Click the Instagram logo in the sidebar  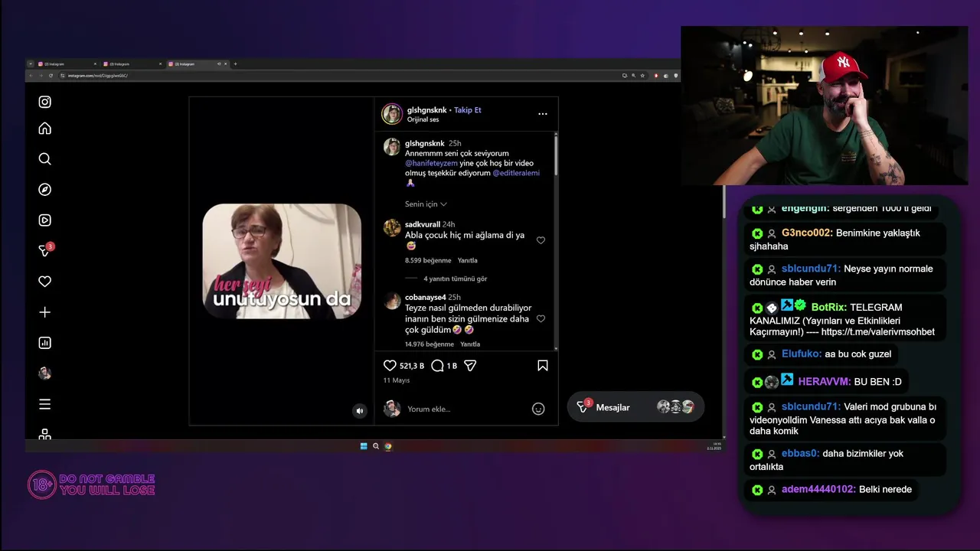[45, 102]
